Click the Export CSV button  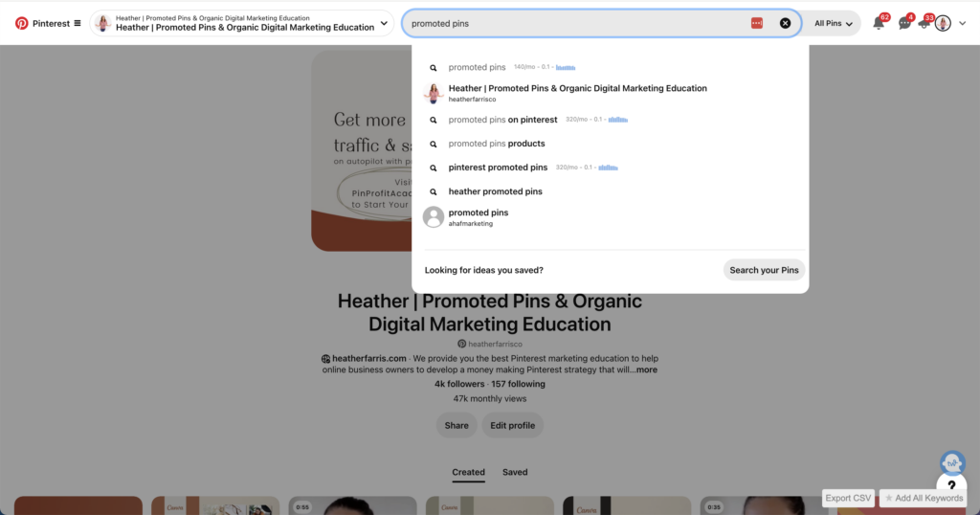coord(848,498)
